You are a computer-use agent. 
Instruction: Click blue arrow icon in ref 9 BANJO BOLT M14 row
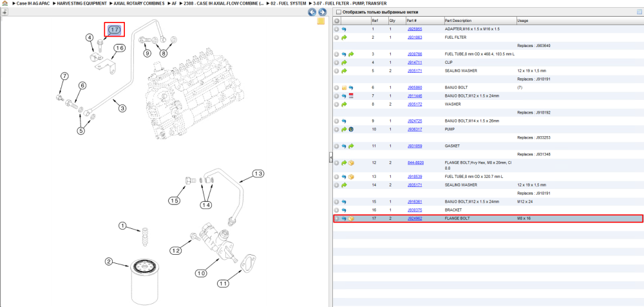coord(344,121)
